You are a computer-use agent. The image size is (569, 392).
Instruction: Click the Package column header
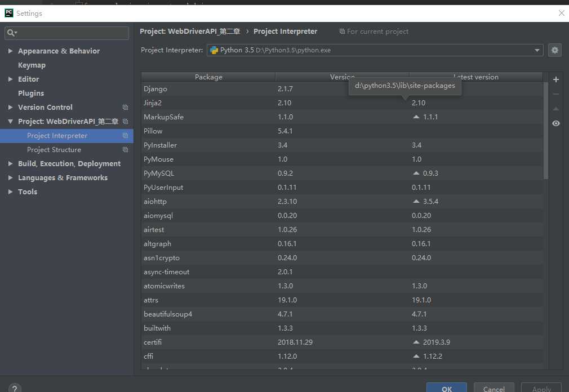208,77
